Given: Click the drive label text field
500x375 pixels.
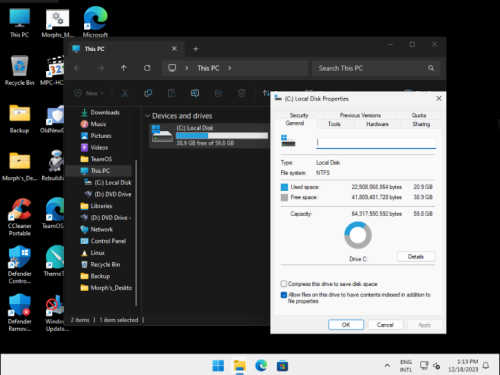Looking at the screenshot, I should 376,143.
